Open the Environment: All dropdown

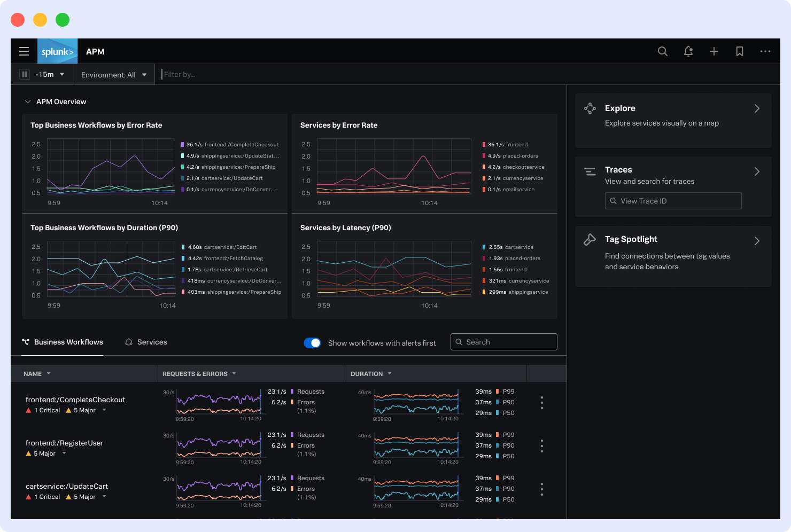pos(114,74)
